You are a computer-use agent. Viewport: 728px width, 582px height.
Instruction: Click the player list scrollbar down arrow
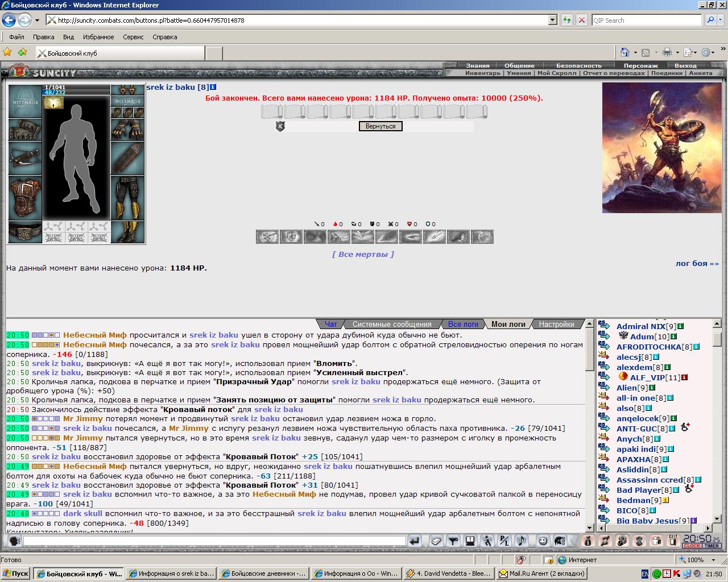[x=717, y=518]
